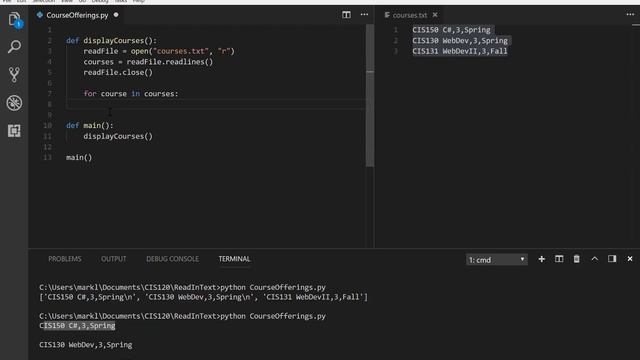Click the editor vertical scrollbar thumb
Viewport: 640px width, 360px height.
(370, 96)
